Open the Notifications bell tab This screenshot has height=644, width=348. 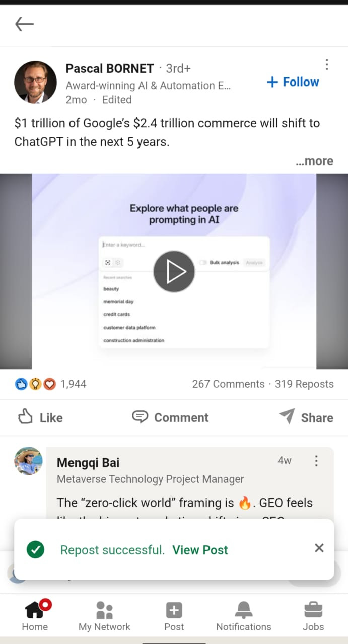[244, 616]
